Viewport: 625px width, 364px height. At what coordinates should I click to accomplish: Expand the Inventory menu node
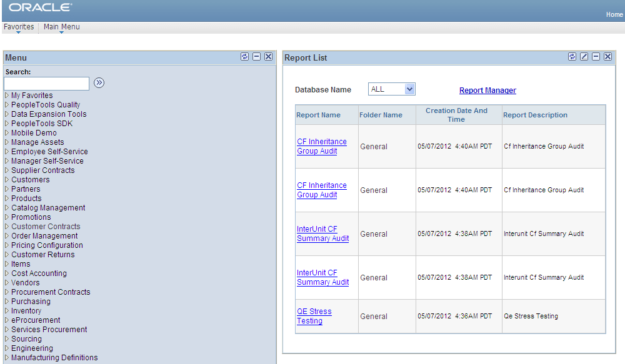click(26, 310)
